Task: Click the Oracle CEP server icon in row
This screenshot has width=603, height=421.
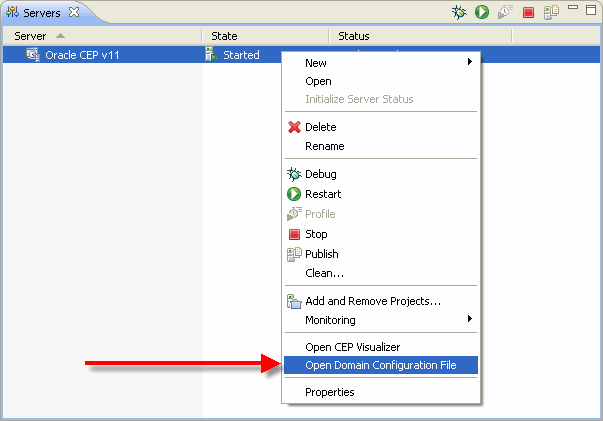Action: (33, 55)
